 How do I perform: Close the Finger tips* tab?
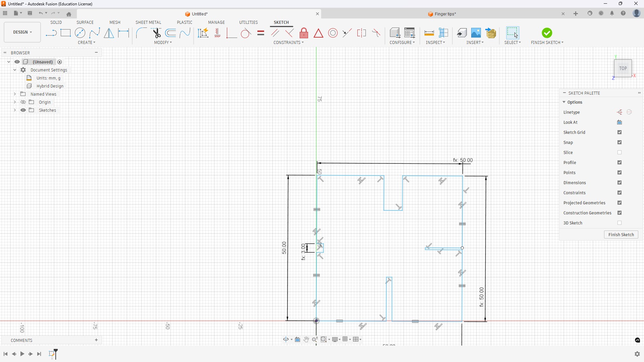(x=563, y=14)
